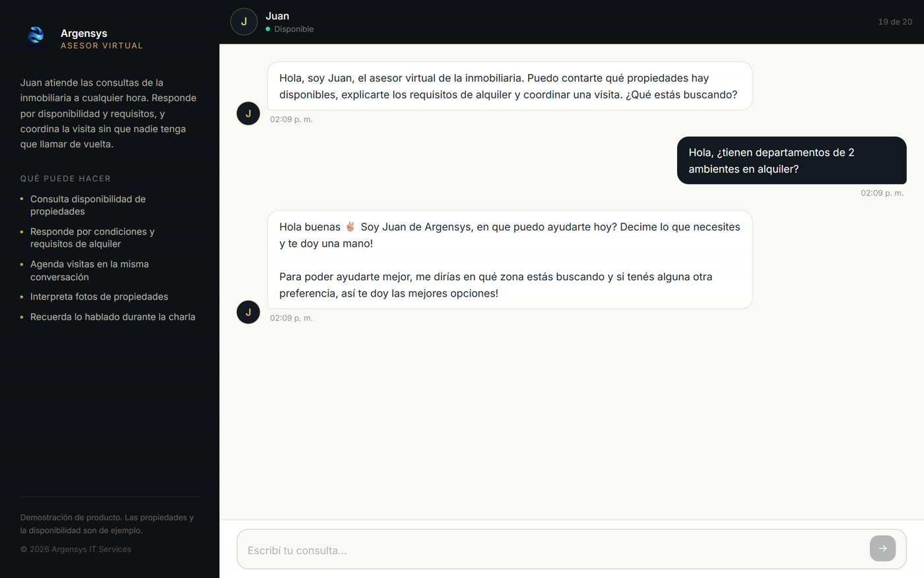This screenshot has height=578, width=924.
Task: Click the J avatar beside the zona message
Action: pos(248,312)
